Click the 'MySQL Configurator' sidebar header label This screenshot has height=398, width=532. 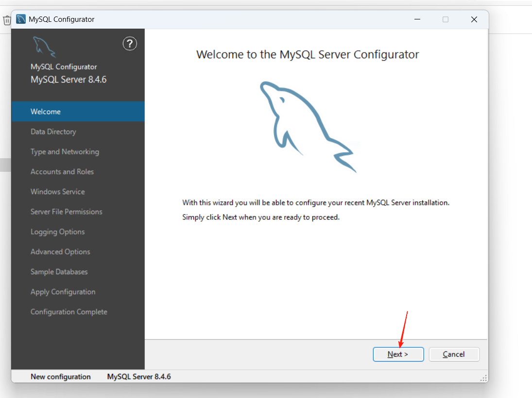coord(64,67)
